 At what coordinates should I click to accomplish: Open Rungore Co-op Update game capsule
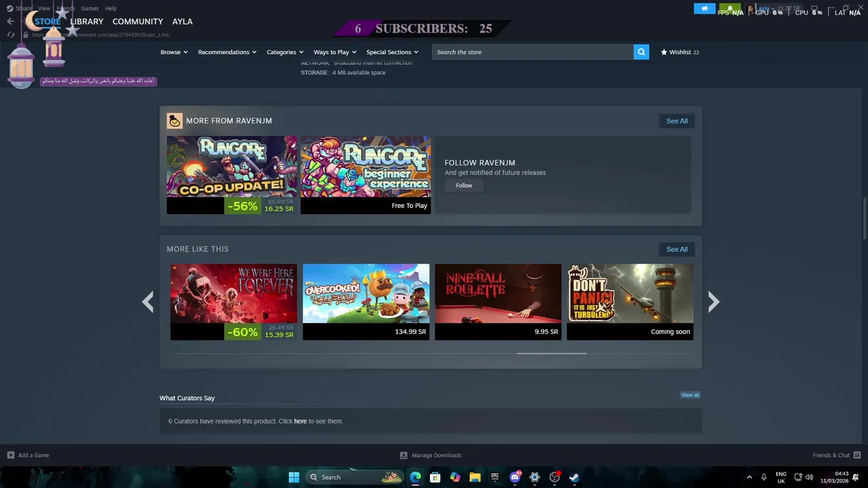click(x=232, y=175)
